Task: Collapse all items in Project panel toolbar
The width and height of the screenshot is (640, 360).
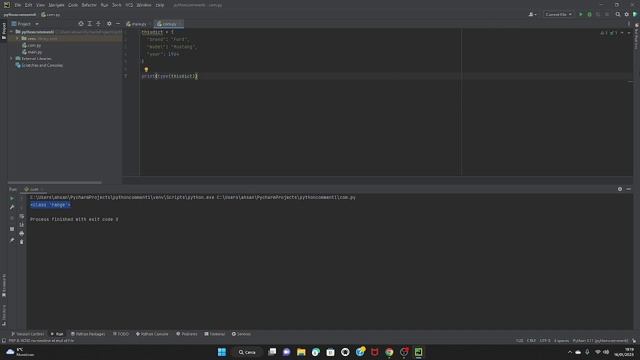Action: pyautogui.click(x=98, y=24)
